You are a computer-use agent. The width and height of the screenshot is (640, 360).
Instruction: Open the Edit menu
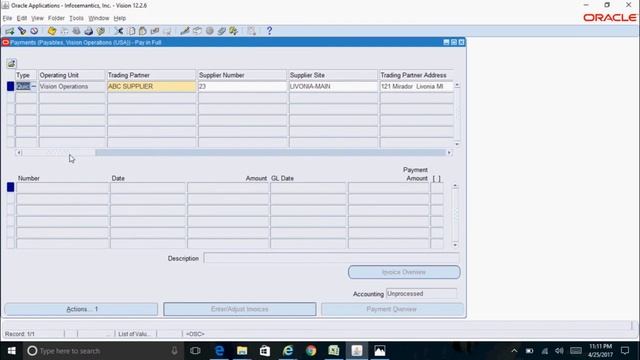click(x=22, y=18)
